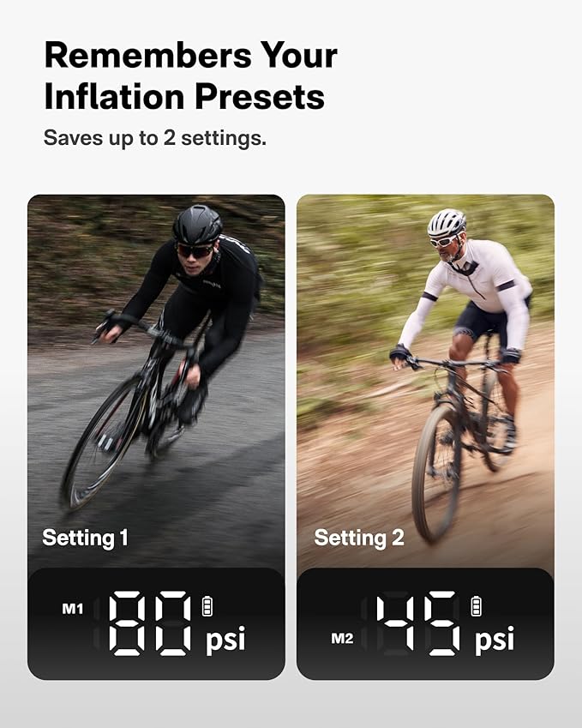Click the 80 digital pressure readout
Viewport: 582px width, 728px height.
150,623
